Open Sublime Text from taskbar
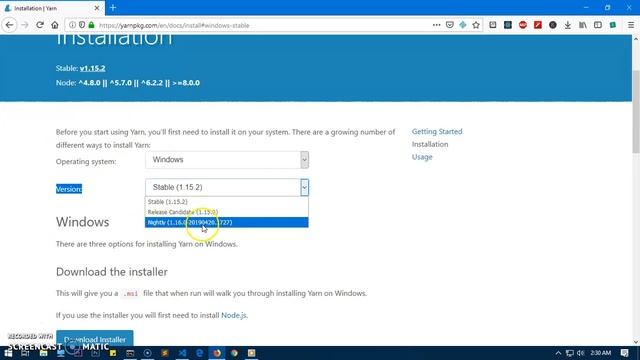The height and width of the screenshot is (360, 640). (165, 353)
